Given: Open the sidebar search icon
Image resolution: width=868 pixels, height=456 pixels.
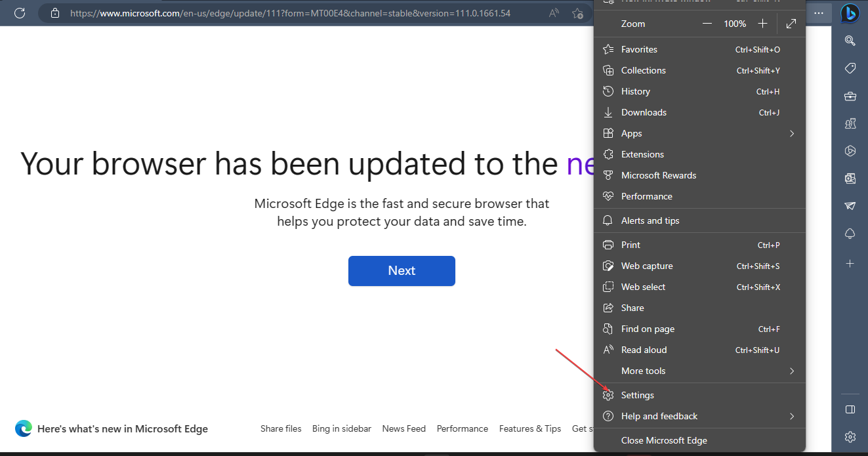Looking at the screenshot, I should pos(850,41).
